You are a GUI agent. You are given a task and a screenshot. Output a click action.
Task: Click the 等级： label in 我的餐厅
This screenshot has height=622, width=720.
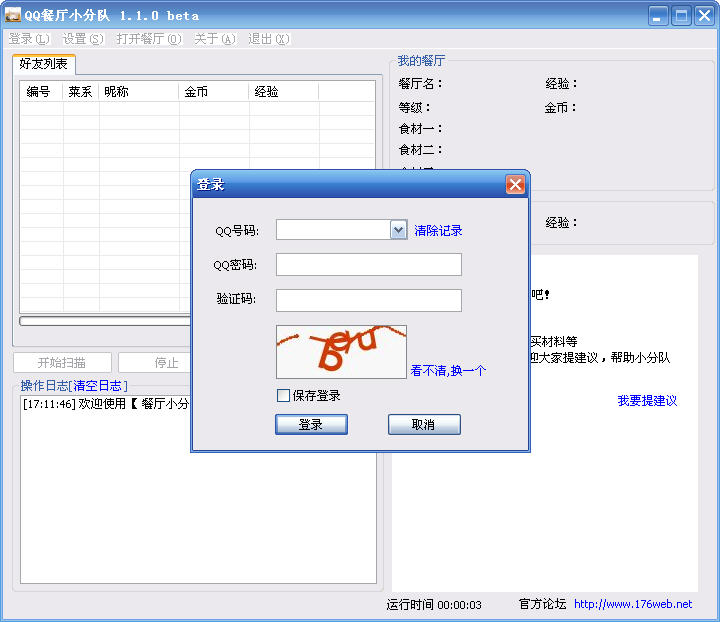pos(414,107)
